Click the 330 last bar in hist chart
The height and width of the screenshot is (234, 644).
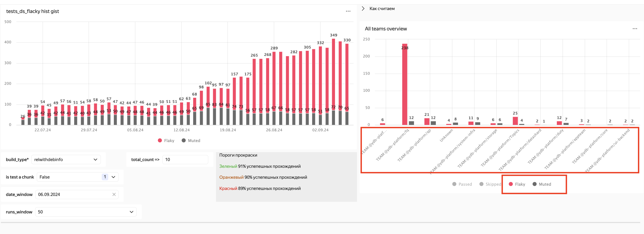click(347, 78)
